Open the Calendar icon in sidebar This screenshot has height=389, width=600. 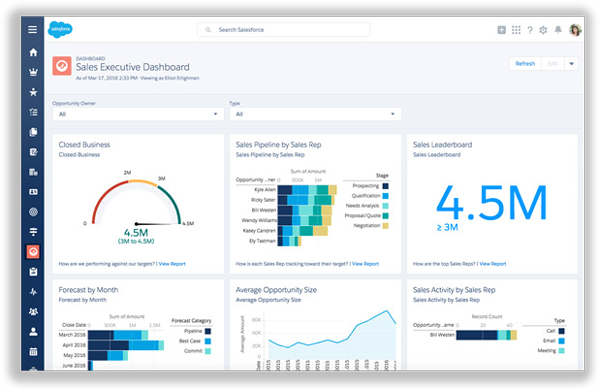click(x=33, y=351)
